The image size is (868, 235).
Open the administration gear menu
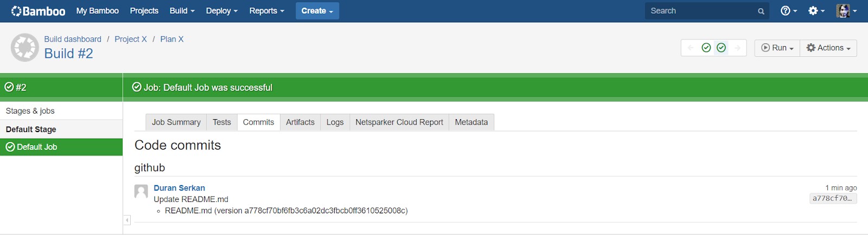[816, 11]
